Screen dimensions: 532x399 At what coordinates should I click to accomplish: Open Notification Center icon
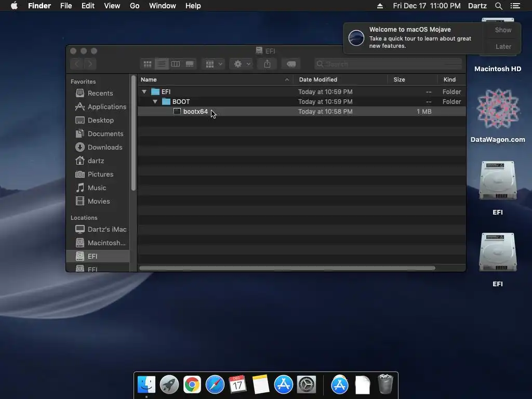coord(515,6)
